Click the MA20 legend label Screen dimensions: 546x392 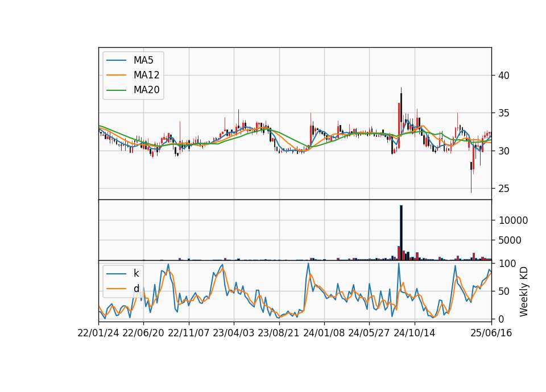[x=146, y=90]
